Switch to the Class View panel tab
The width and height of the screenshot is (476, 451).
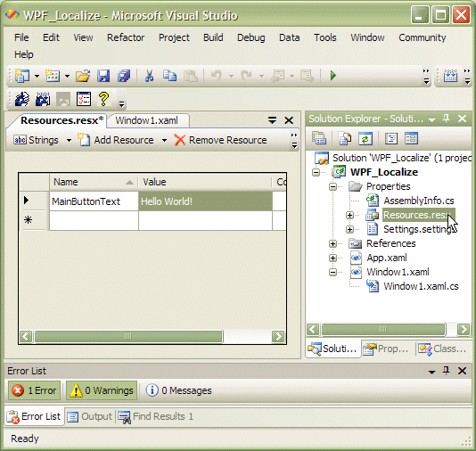coord(442,349)
